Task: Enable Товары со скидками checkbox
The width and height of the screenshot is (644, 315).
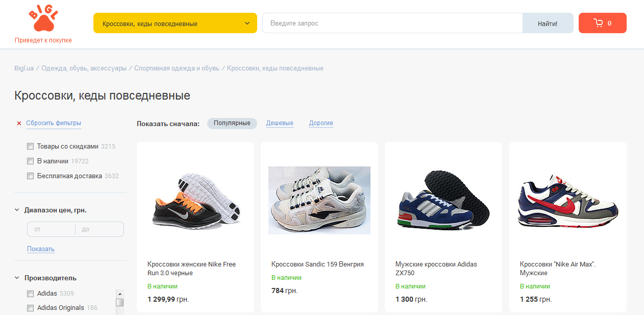Action: [30, 147]
